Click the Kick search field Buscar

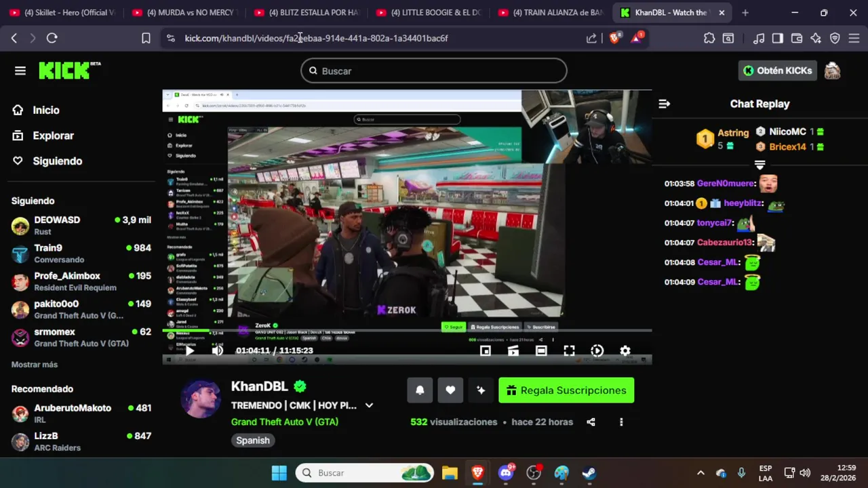434,70
